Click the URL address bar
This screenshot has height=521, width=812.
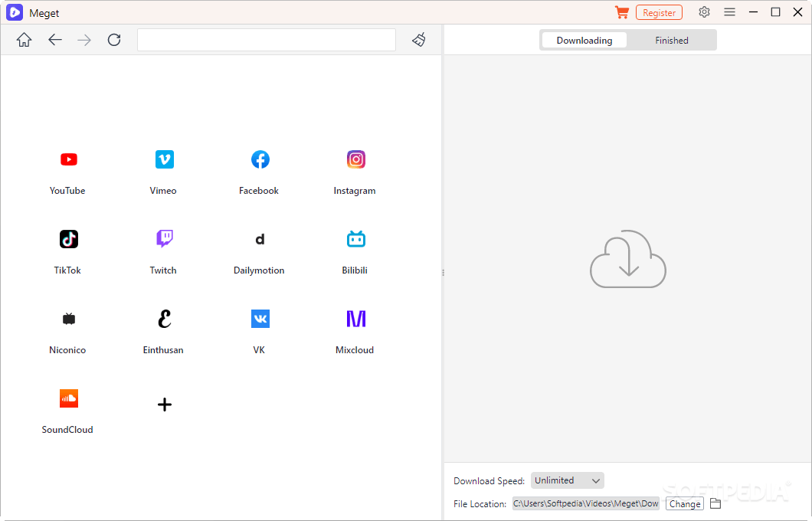tap(266, 40)
